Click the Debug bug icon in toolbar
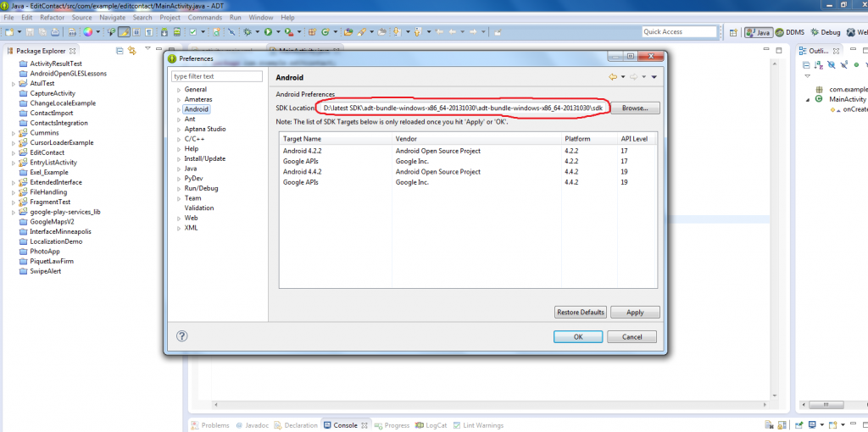The width and height of the screenshot is (868, 432). [x=248, y=32]
